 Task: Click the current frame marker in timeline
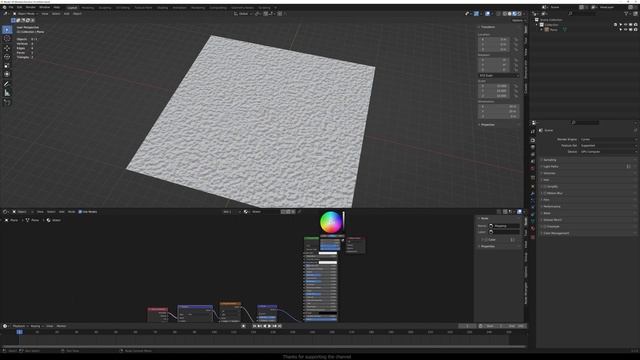point(19,332)
